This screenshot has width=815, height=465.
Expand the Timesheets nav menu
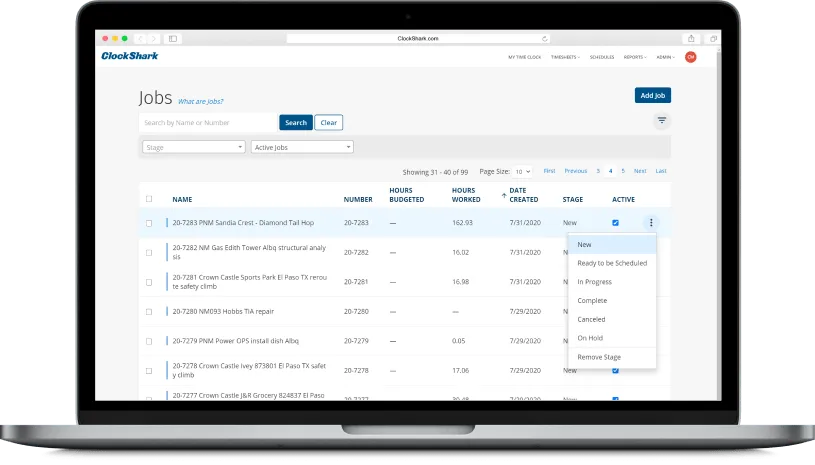[566, 57]
